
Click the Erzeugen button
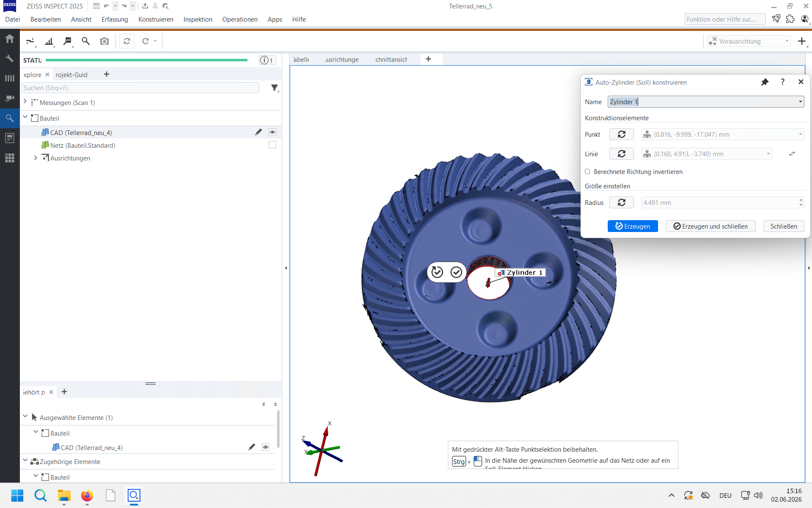point(633,226)
